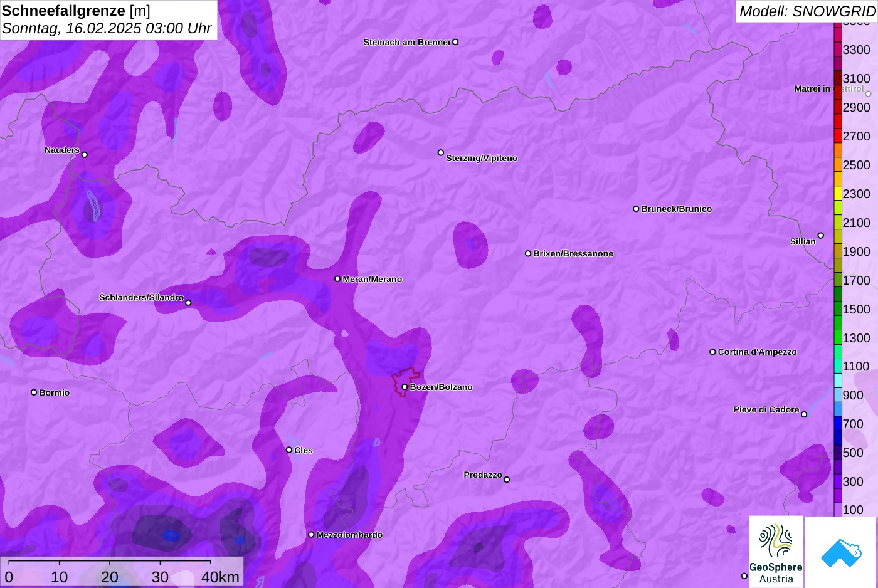Image resolution: width=878 pixels, height=588 pixels.
Task: Select the Pieve di Cadore marker
Action: coord(804,414)
